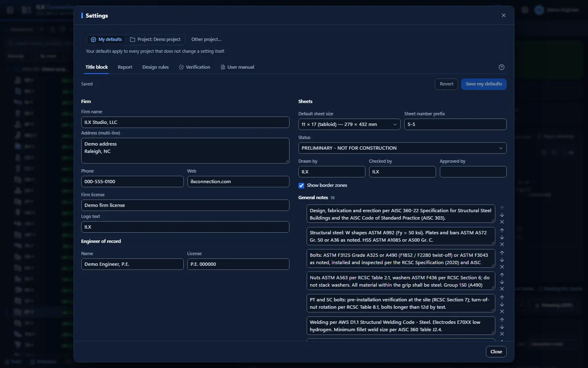
Task: Click the Address multi-line text area
Action: pyautogui.click(x=185, y=150)
